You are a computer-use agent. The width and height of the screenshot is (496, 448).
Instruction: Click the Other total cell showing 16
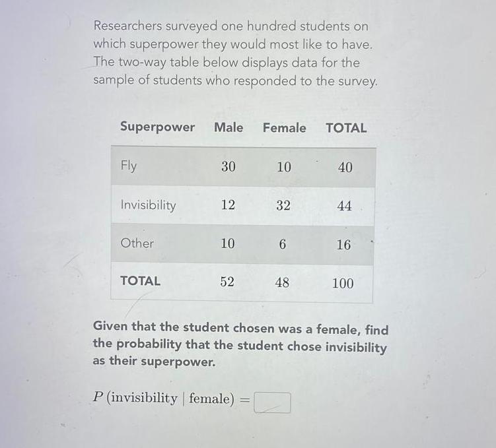point(343,245)
